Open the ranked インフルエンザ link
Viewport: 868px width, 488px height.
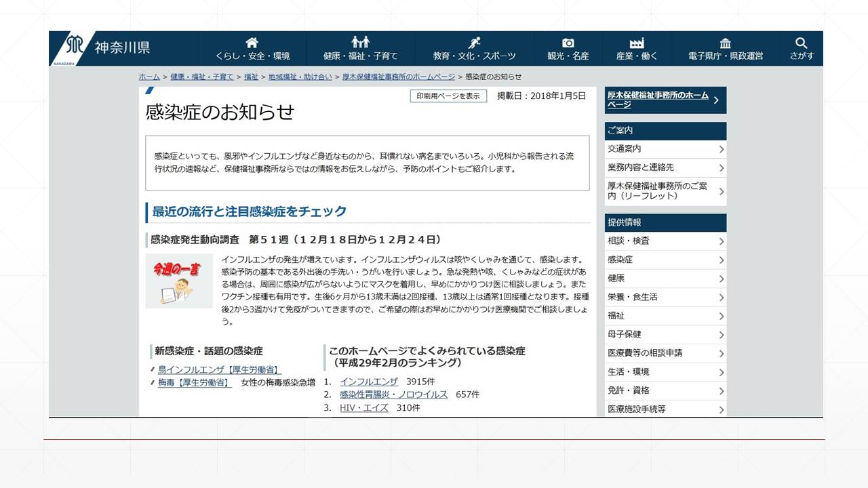pos(369,382)
